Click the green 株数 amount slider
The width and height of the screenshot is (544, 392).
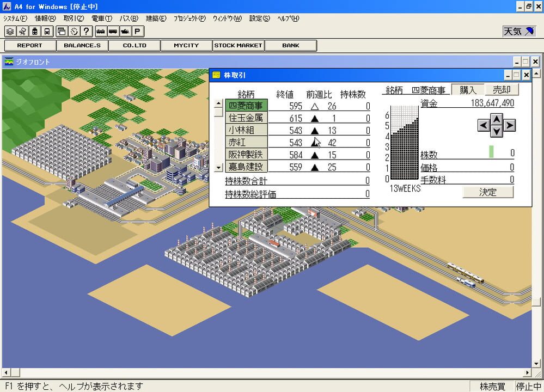point(491,151)
